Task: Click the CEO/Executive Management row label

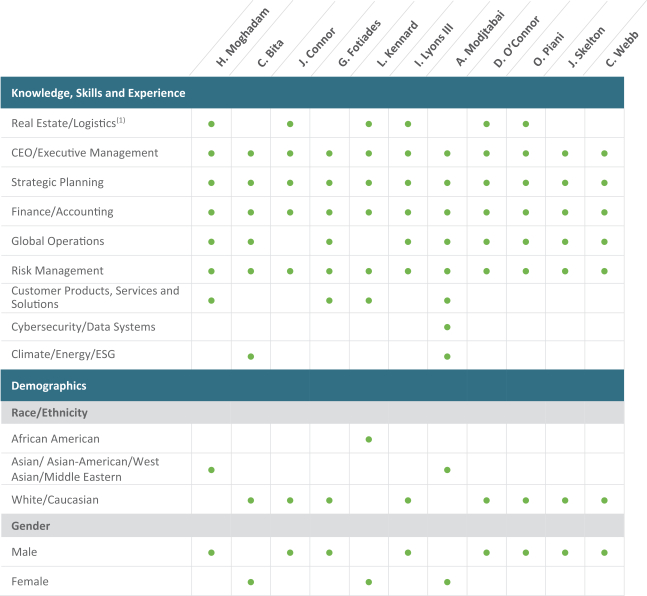Action: coord(84,153)
